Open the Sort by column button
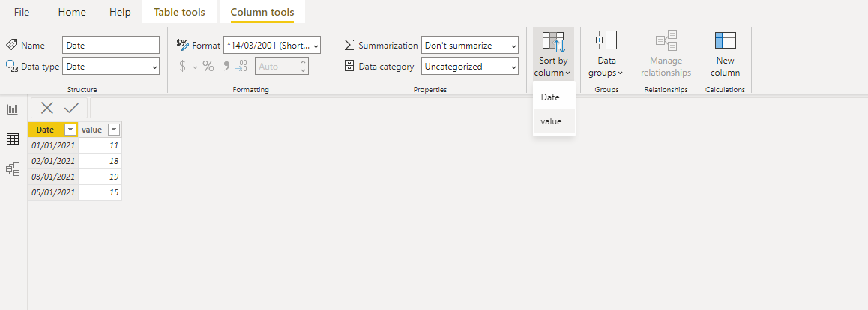868x310 pixels. (553, 54)
